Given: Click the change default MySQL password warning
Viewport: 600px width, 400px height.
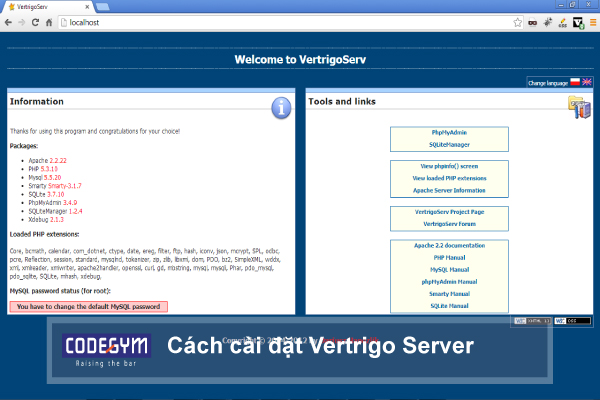Looking at the screenshot, I should (88, 307).
